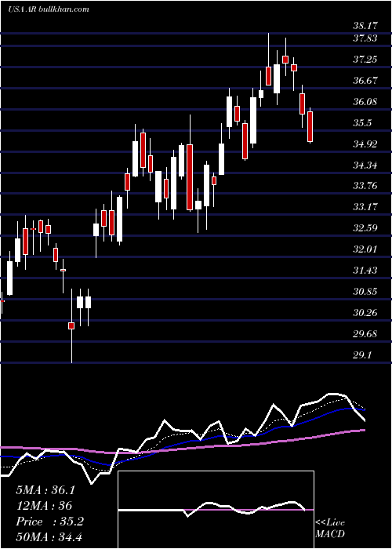Click the 'Price : 35.2' readout

point(49,522)
